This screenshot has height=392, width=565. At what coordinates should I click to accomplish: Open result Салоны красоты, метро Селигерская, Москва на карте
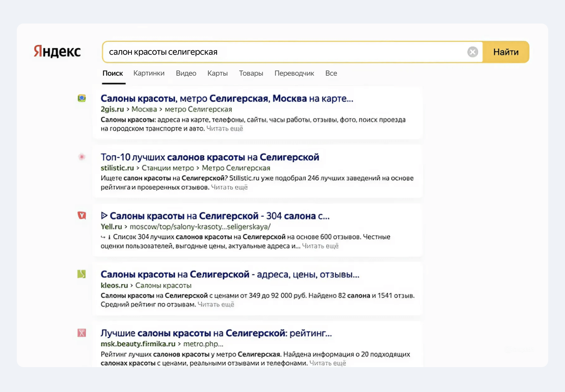(227, 99)
